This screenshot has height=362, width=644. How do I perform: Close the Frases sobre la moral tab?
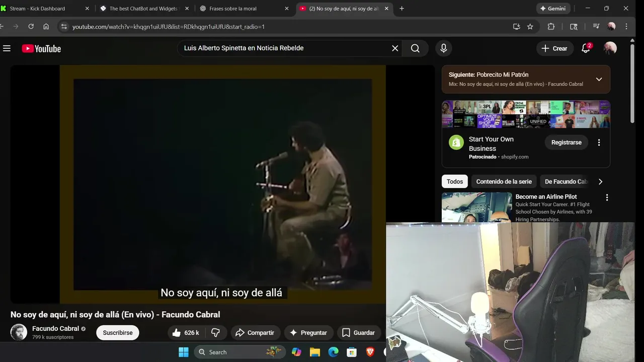[x=287, y=9]
